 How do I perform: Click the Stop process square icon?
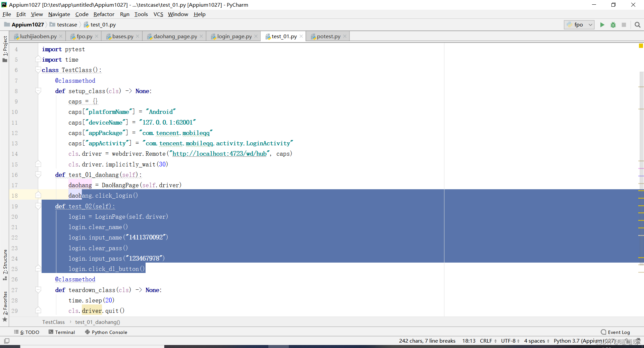(624, 25)
